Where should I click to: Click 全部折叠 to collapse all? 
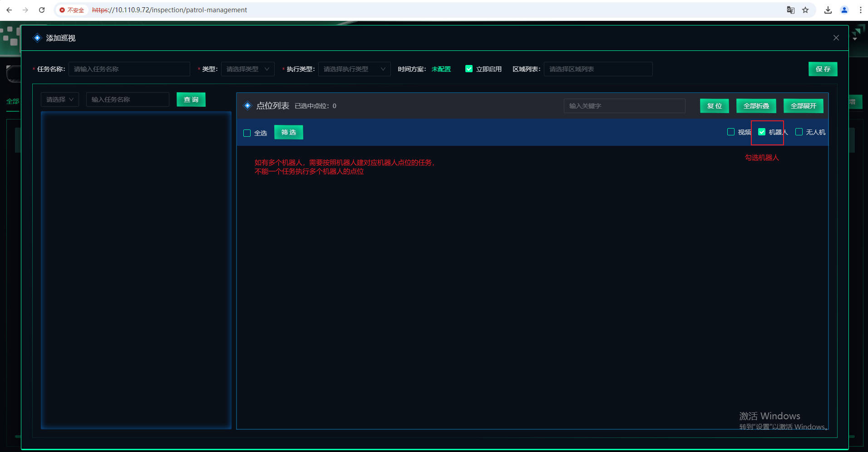click(756, 106)
